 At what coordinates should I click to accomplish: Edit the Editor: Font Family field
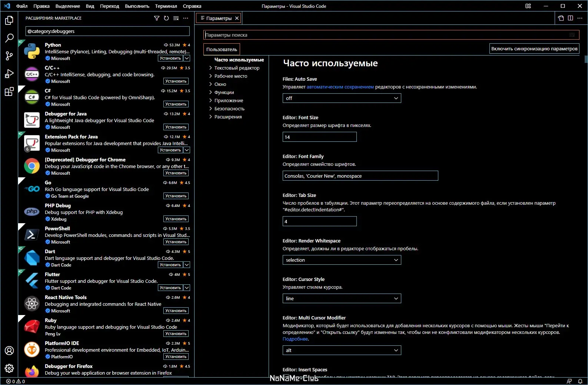pos(360,176)
